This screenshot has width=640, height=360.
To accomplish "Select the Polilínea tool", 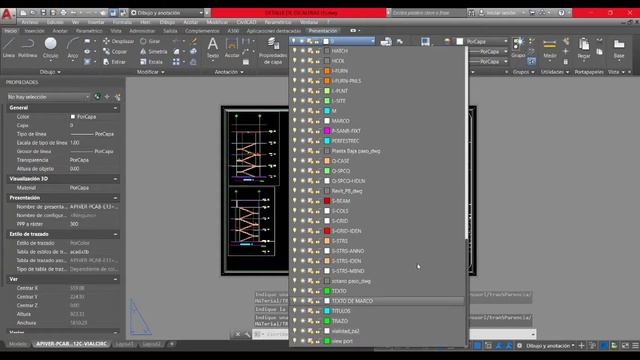I will 27,47.
